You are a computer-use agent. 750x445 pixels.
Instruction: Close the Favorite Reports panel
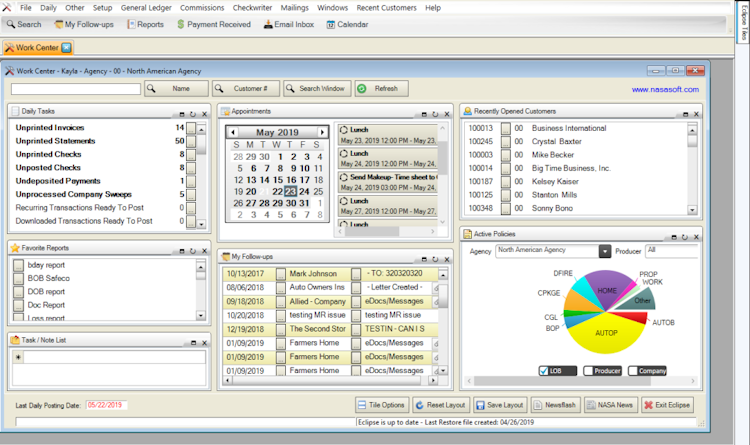point(204,251)
